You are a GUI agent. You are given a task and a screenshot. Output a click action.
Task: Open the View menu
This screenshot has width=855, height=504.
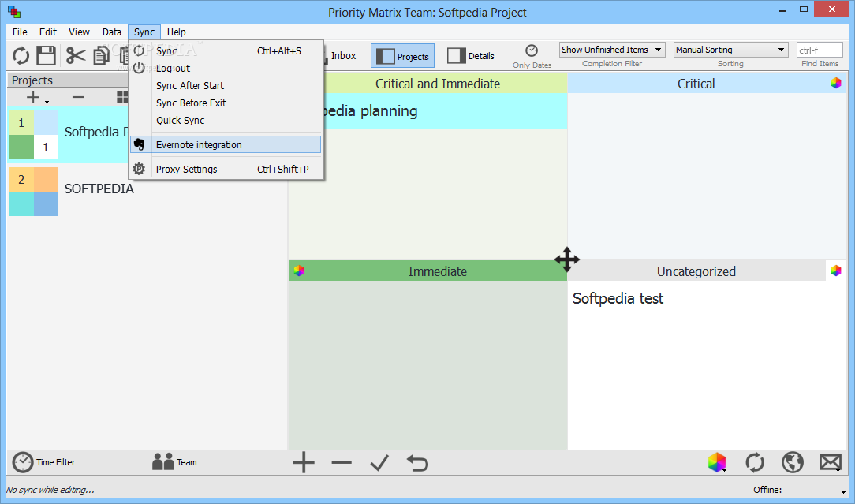79,32
